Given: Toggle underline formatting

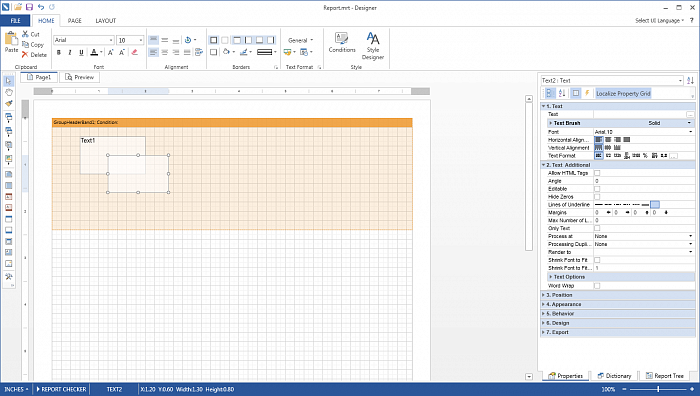Looking at the screenshot, I should [x=81, y=52].
